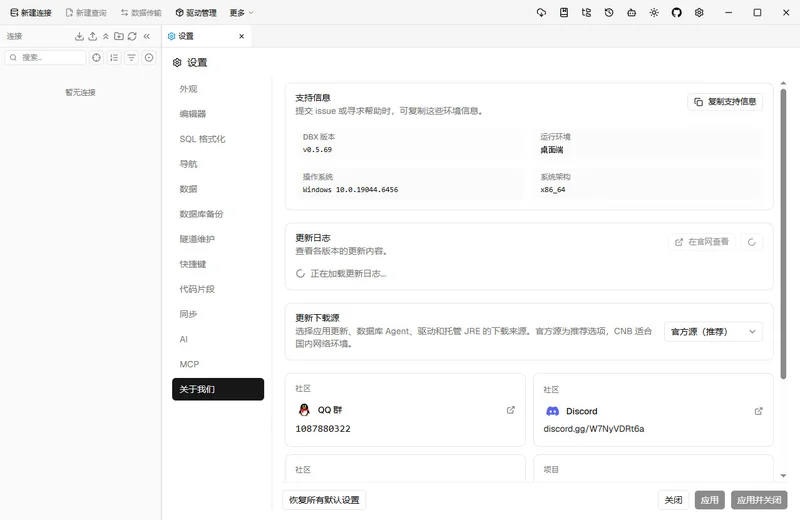
Task: Open the AI robot assistant icon
Action: tap(632, 13)
